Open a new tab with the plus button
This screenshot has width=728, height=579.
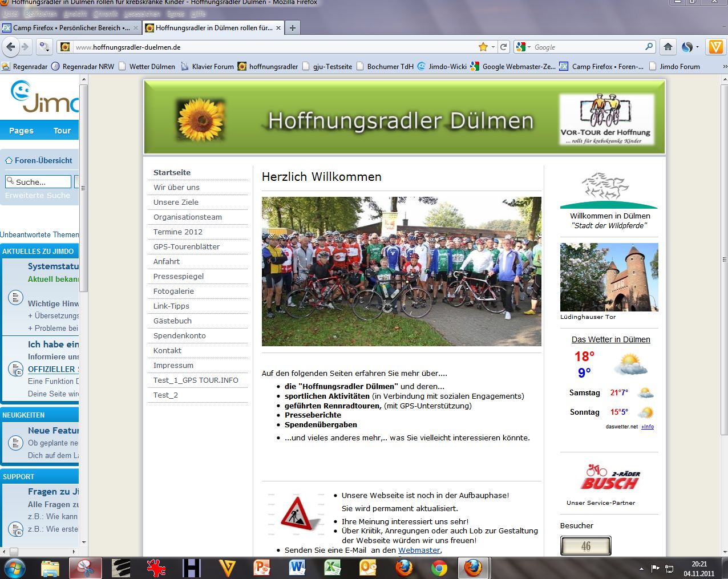point(292,27)
